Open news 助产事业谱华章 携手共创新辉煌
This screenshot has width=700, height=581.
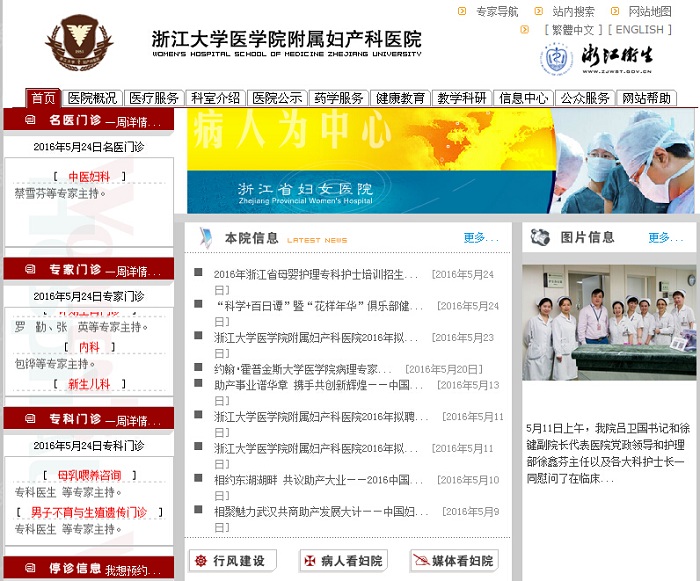pyautogui.click(x=318, y=385)
